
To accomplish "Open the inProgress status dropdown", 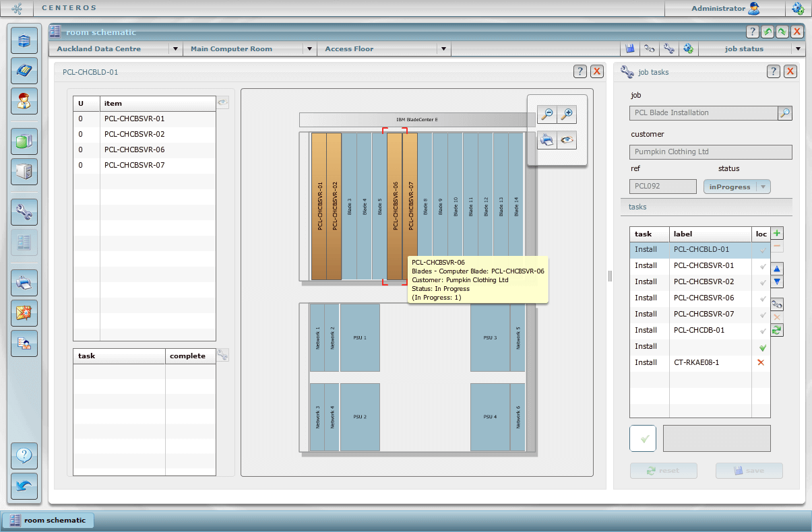I will click(762, 187).
